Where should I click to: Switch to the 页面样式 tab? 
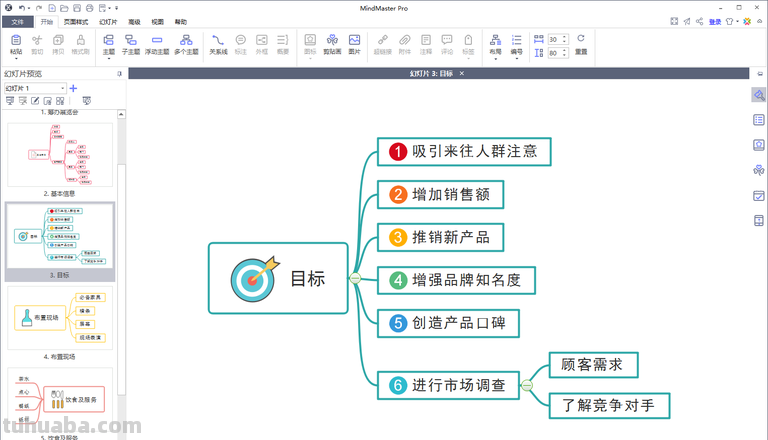click(x=76, y=22)
